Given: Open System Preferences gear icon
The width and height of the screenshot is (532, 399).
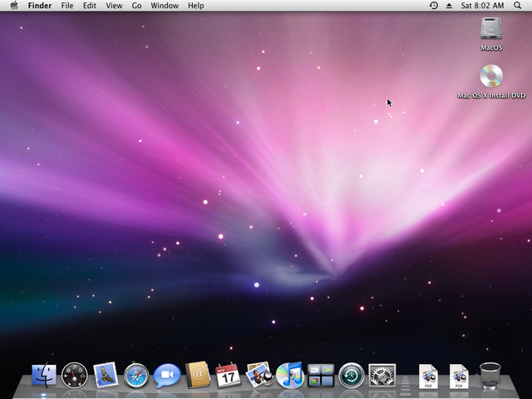Looking at the screenshot, I should [x=382, y=375].
